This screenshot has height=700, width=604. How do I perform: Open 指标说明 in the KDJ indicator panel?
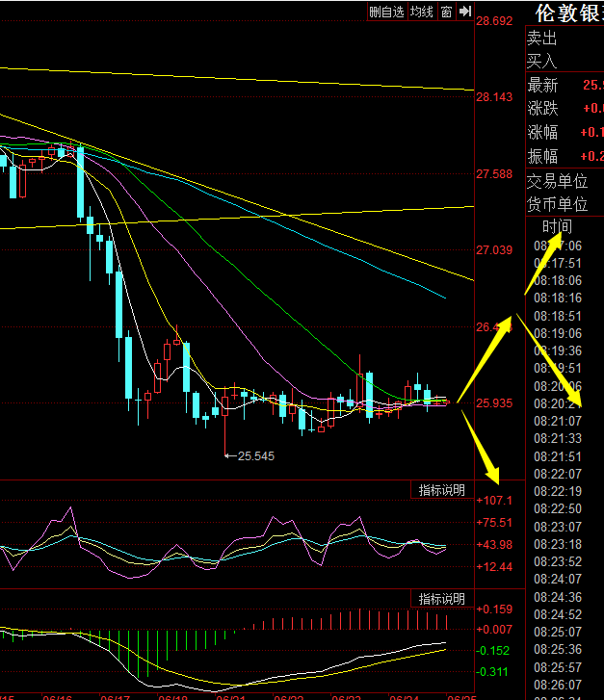[x=441, y=490]
